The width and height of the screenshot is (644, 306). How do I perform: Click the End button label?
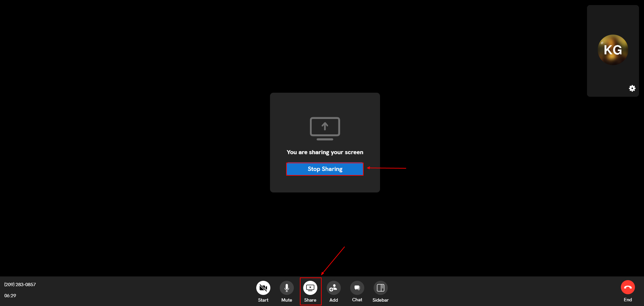point(628,300)
